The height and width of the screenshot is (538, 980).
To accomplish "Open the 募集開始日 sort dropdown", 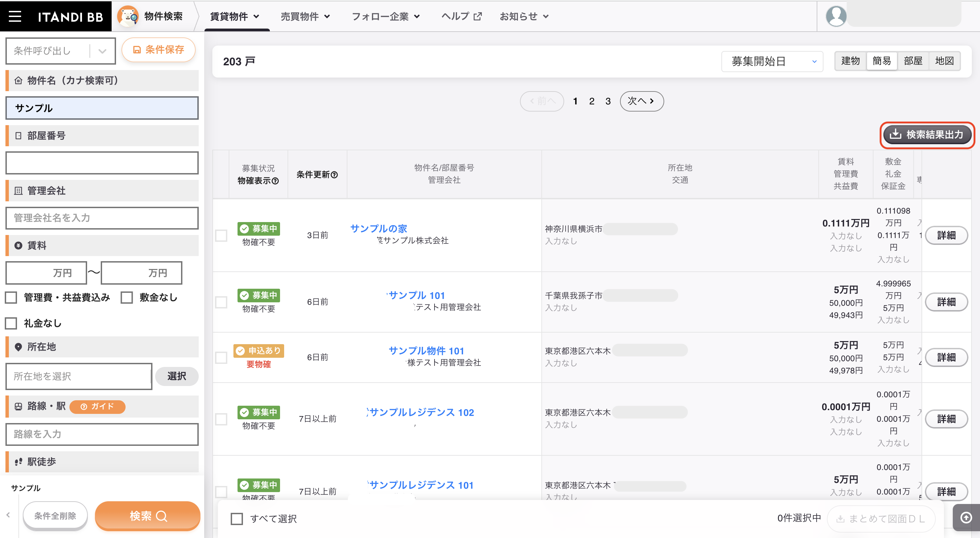I will click(772, 61).
